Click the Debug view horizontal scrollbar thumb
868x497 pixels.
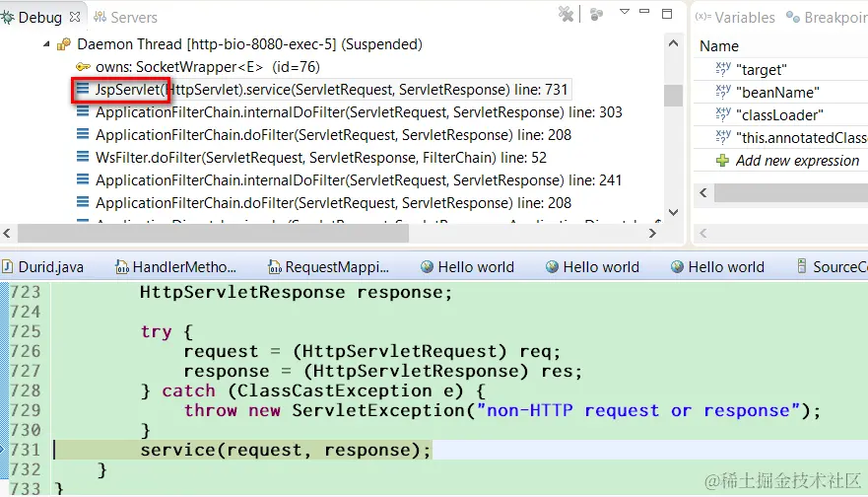coord(213,234)
